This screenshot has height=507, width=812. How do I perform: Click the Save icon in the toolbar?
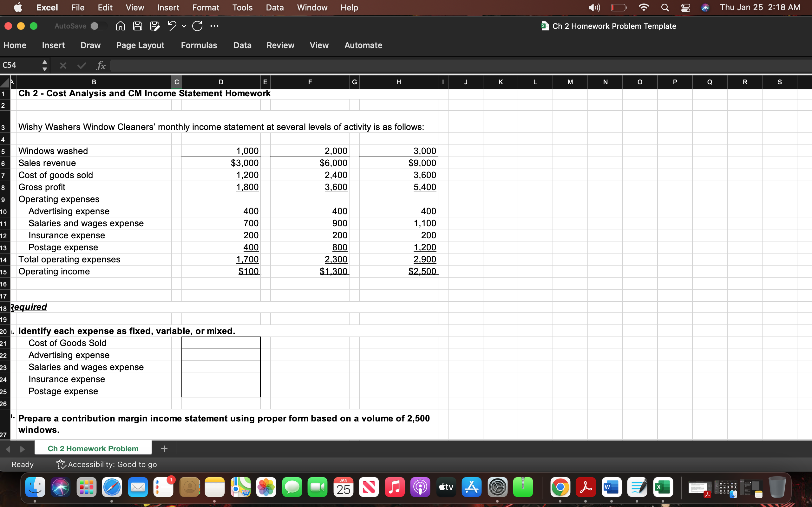[137, 26]
